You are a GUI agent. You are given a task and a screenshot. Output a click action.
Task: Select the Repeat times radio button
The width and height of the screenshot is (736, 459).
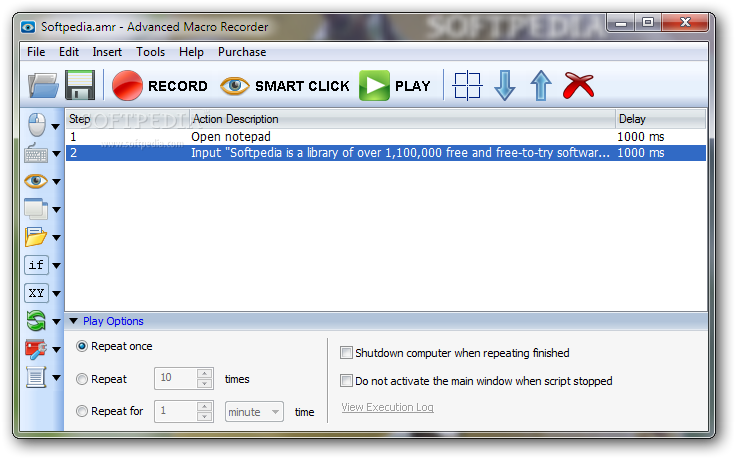pos(82,379)
